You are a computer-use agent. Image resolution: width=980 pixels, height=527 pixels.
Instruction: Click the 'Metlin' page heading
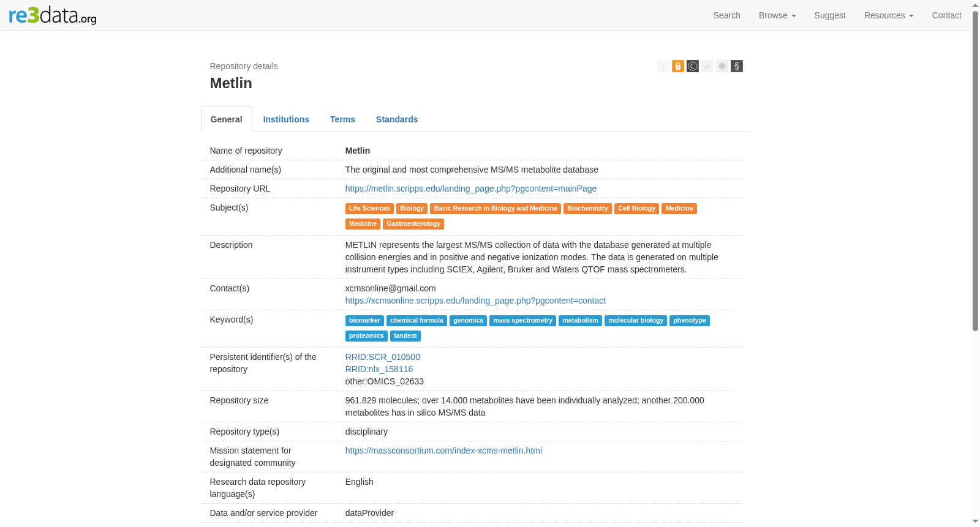pos(231,83)
